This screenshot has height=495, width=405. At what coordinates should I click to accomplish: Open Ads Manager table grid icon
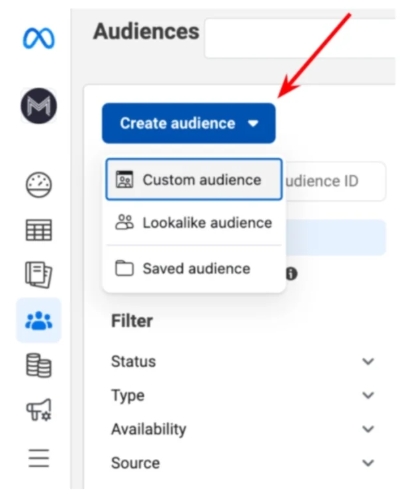click(x=39, y=230)
